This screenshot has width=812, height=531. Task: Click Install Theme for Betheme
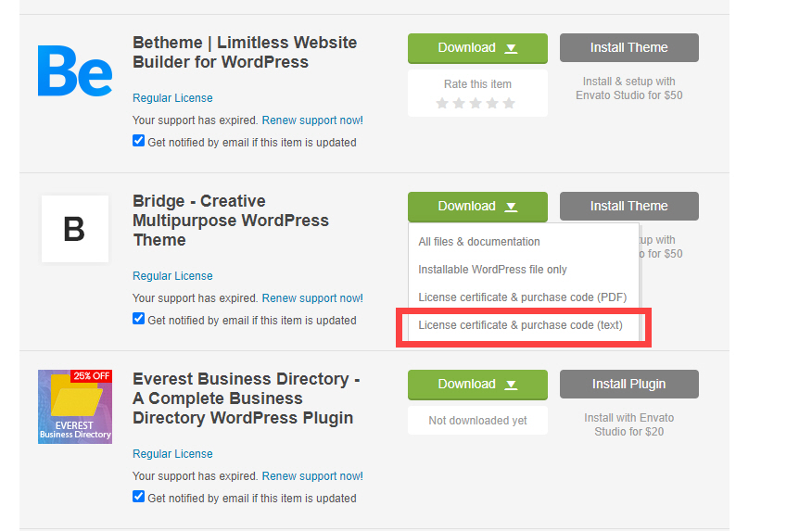click(x=629, y=47)
